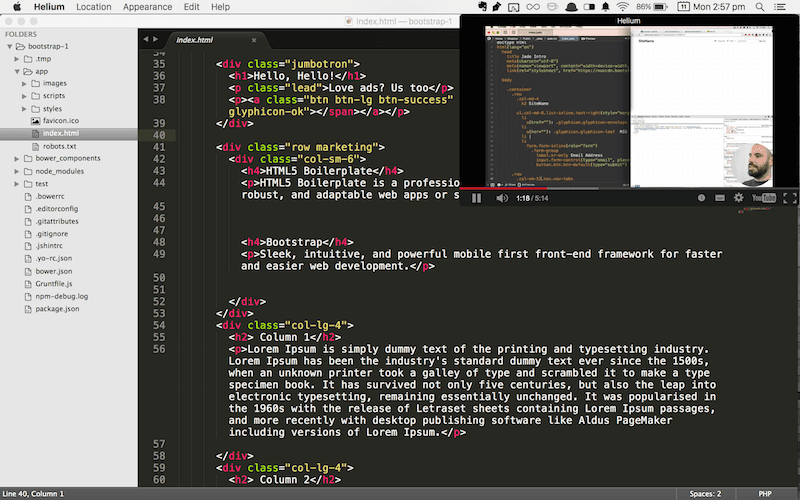The width and height of the screenshot is (800, 500).
Task: Expand the node_modules folder
Action: (17, 171)
